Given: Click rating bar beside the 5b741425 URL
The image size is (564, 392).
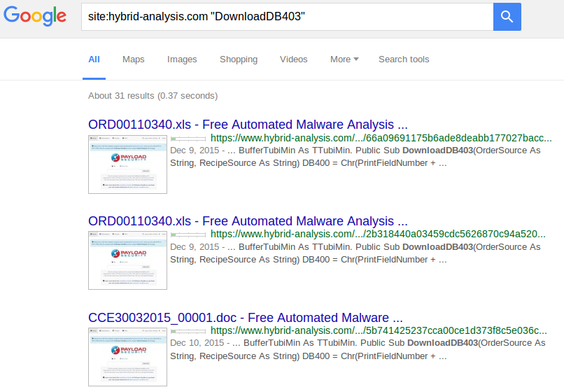Looking at the screenshot, I should pyautogui.click(x=188, y=331).
